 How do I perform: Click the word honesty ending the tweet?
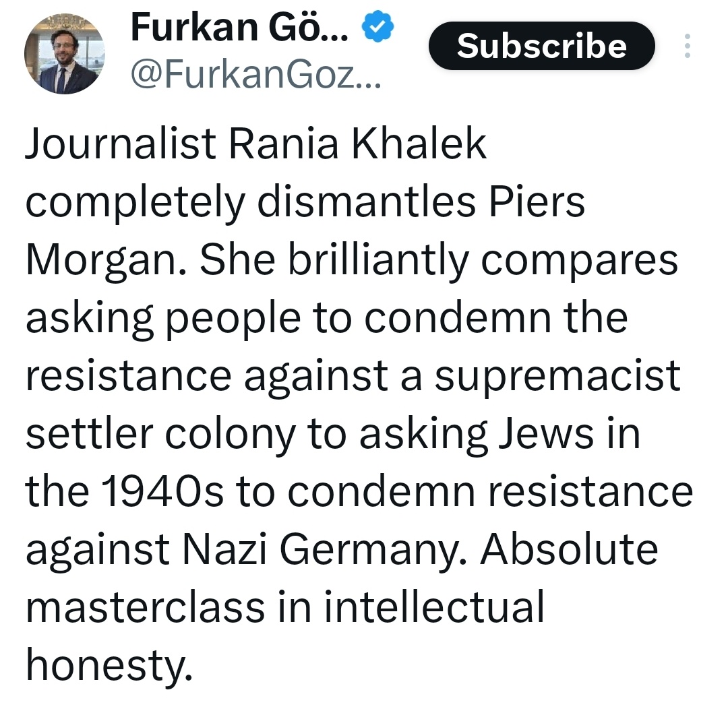pos(104,664)
